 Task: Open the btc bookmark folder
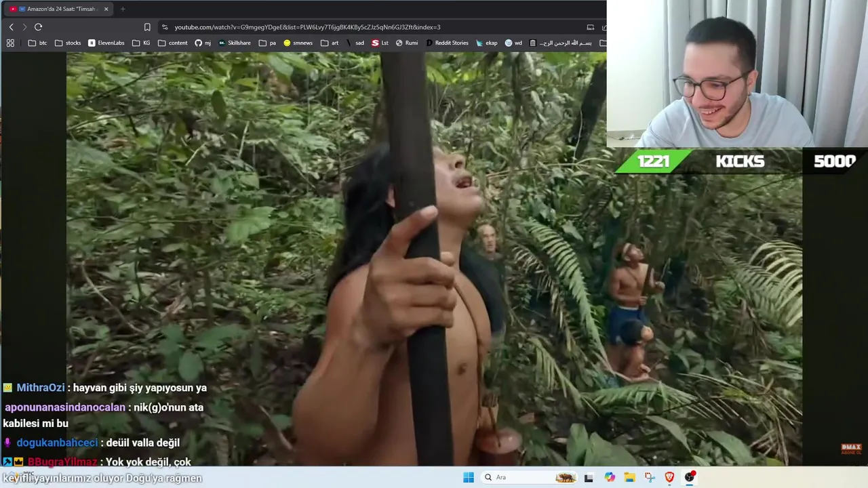click(37, 43)
